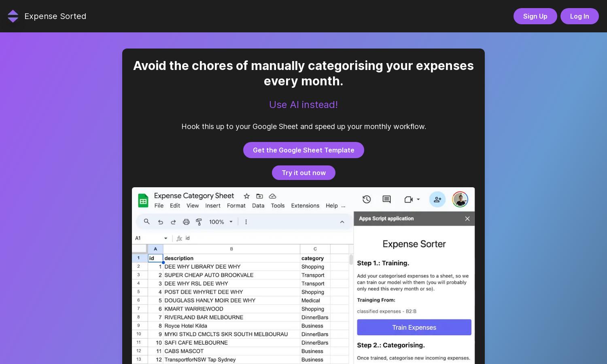Image resolution: width=607 pixels, height=364 pixels.
Task: Open the Data menu
Action: pos(258,205)
